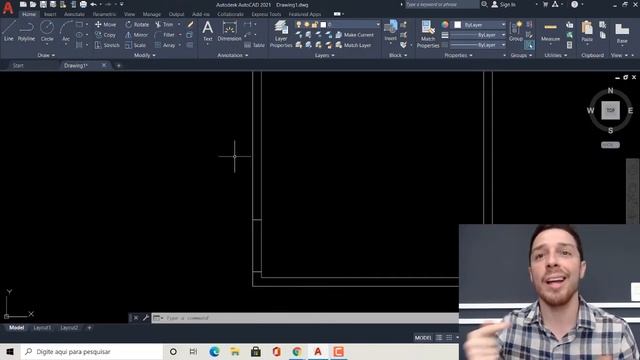Expand the Draw panel
The width and height of the screenshot is (640, 360).
pyautogui.click(x=46, y=55)
